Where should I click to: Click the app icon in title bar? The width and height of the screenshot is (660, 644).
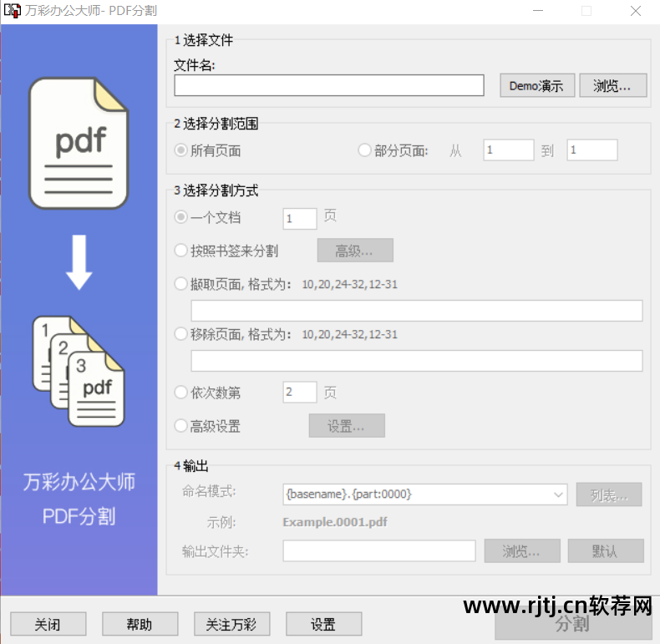12,11
